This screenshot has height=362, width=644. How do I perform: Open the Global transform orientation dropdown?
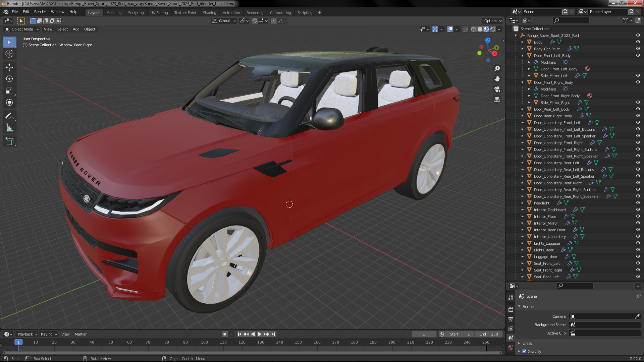(224, 21)
